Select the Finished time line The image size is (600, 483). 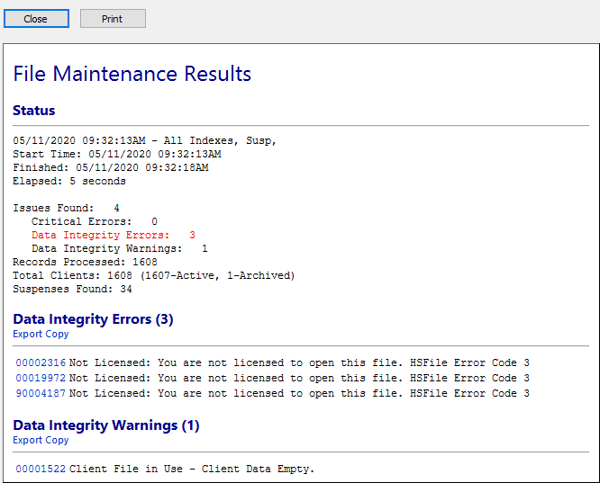(111, 168)
